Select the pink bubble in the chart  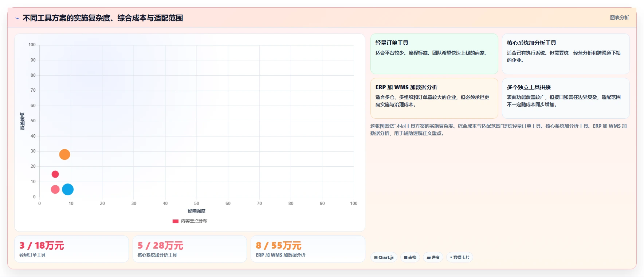click(55, 189)
